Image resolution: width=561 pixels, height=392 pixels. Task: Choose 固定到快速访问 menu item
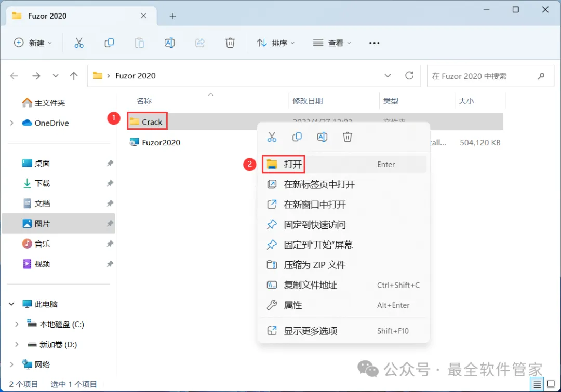343,225
